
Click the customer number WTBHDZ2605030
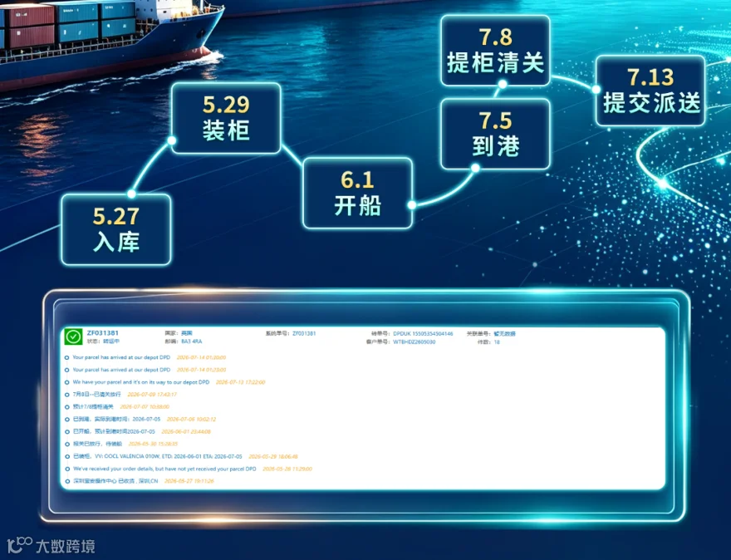[x=414, y=341]
